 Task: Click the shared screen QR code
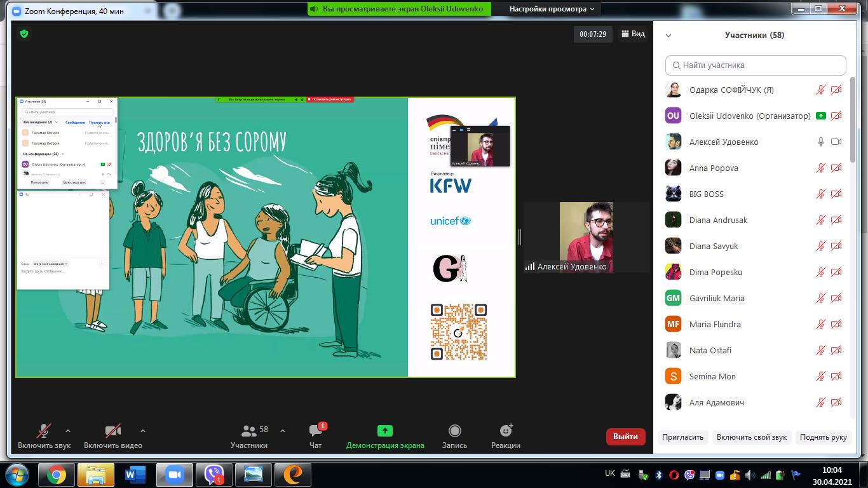(459, 332)
